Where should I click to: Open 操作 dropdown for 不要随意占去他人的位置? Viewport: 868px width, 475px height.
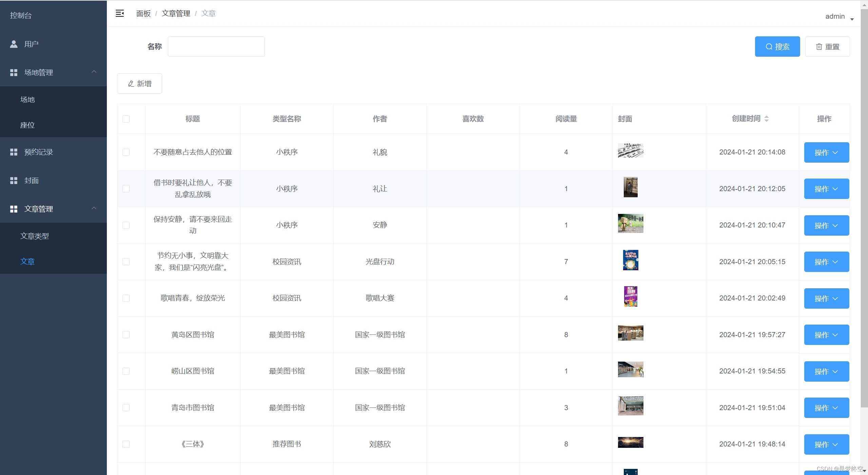826,152
